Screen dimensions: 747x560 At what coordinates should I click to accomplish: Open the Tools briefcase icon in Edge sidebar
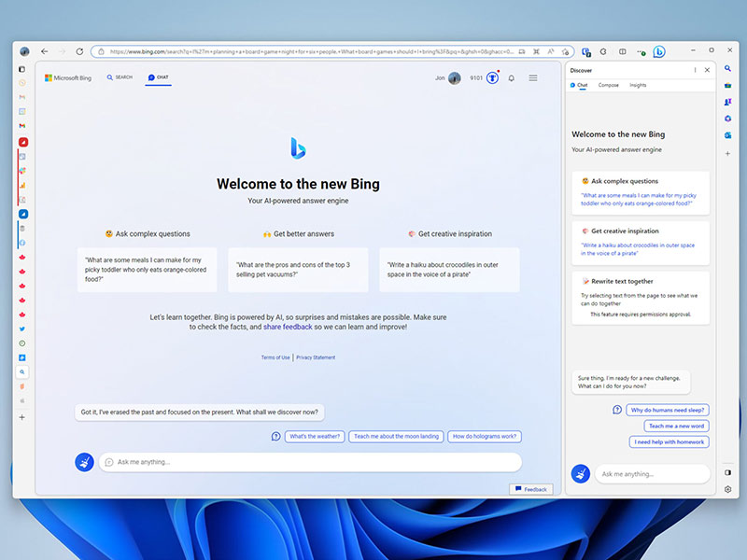pos(728,86)
